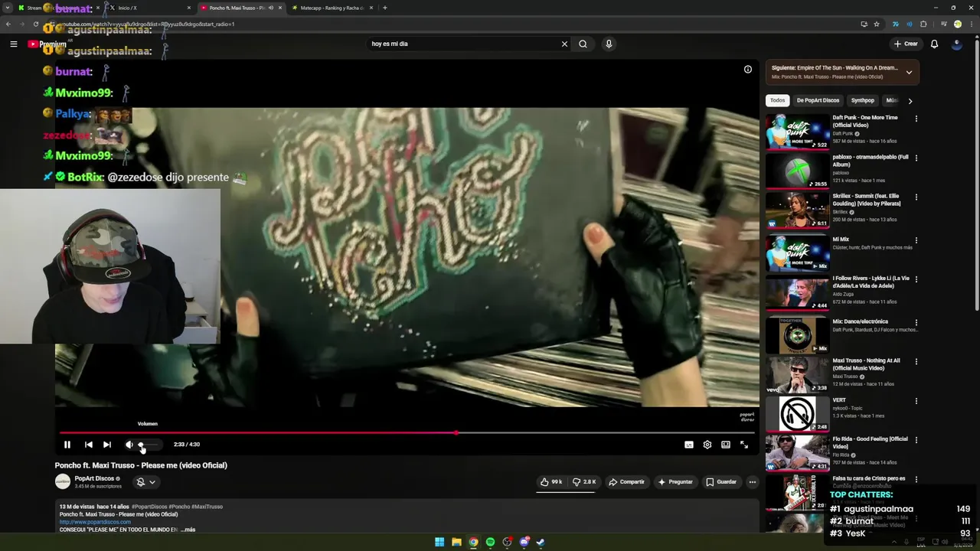
Task: Open the notifications bell
Action: [x=934, y=44]
